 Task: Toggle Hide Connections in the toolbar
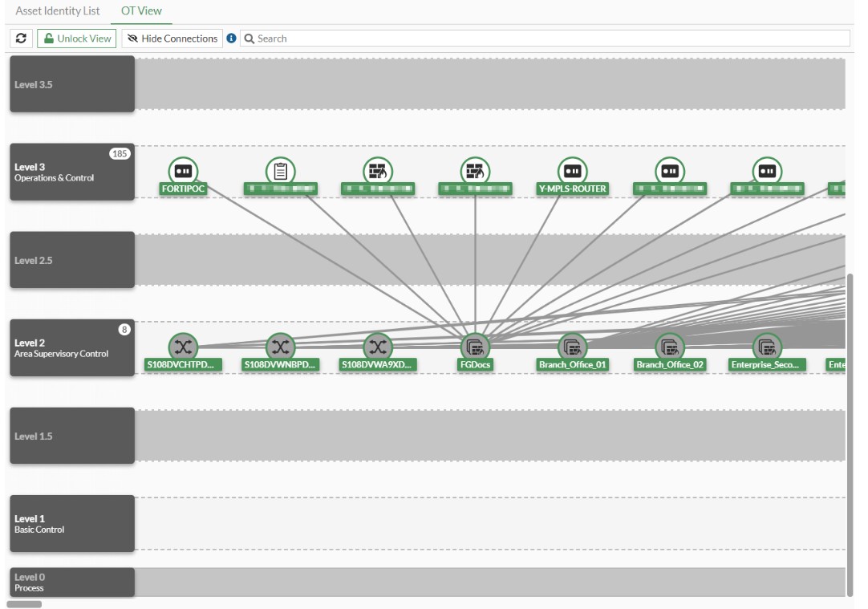point(172,39)
